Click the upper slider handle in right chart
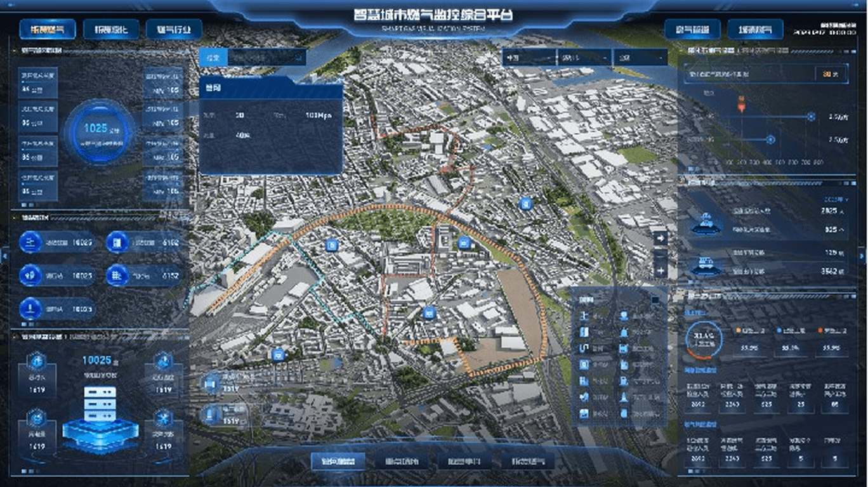The height and width of the screenshot is (487, 868). (x=810, y=116)
